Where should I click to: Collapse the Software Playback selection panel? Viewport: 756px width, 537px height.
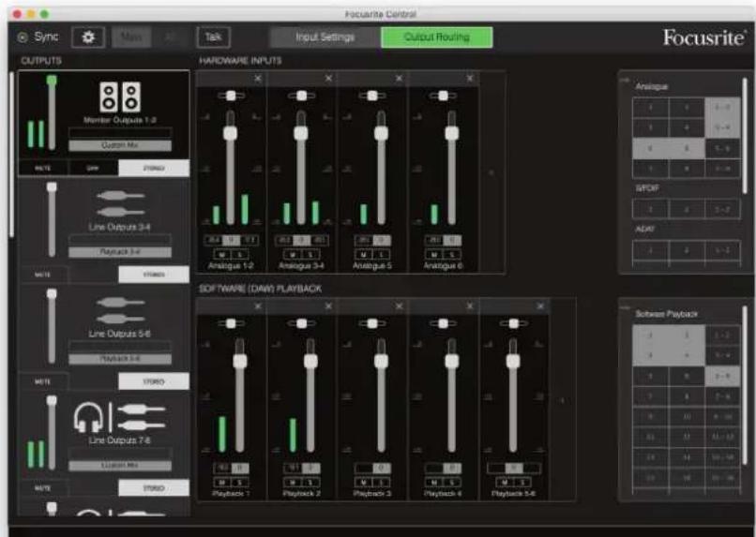626,307
